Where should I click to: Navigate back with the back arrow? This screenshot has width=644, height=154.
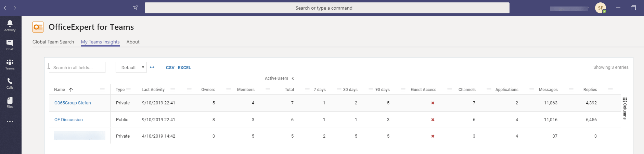coord(5,8)
